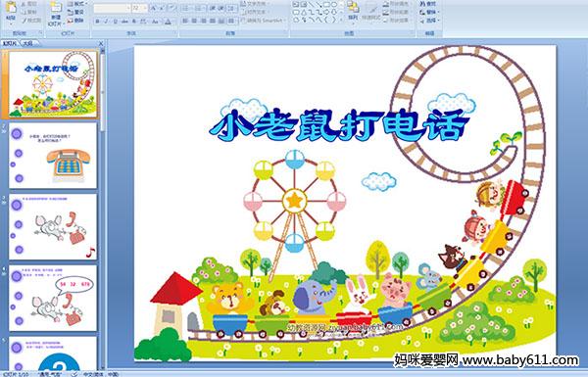
Task: Toggle Bold formatting
Action: point(97,22)
